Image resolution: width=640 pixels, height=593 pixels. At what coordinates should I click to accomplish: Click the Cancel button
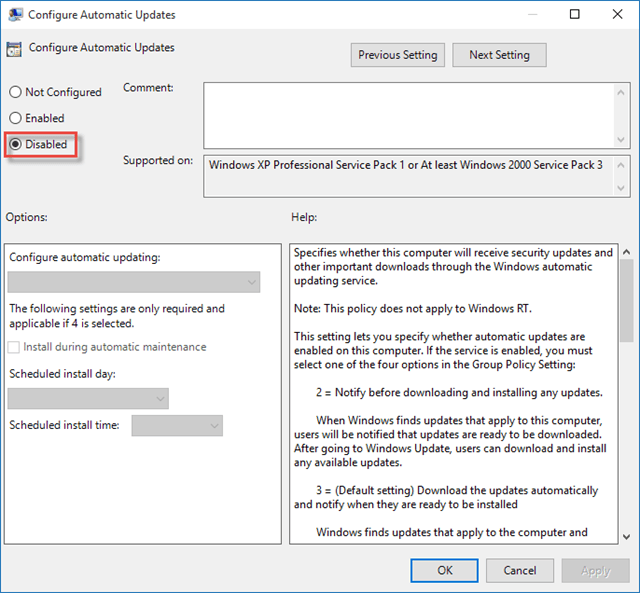click(520, 570)
